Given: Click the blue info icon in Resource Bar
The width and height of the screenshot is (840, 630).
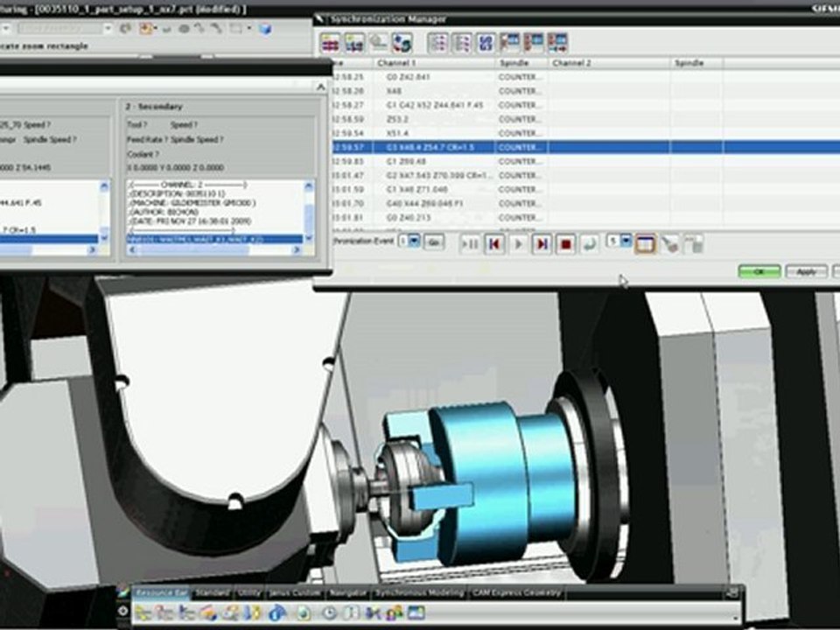Looking at the screenshot, I should point(277,612).
